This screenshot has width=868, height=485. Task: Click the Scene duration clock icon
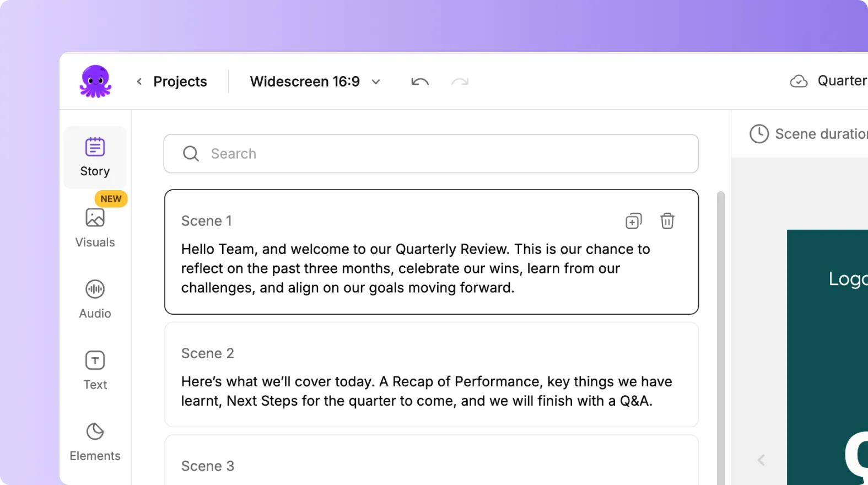(x=759, y=134)
